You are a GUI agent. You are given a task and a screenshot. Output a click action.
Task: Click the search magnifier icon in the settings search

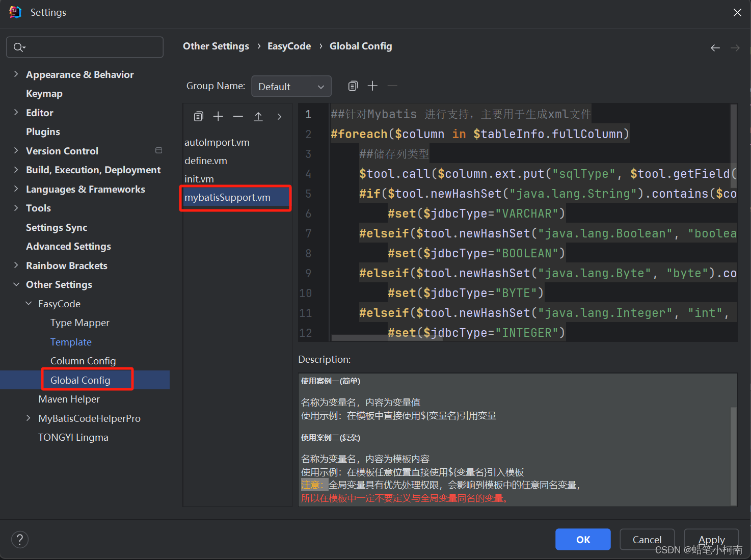tap(19, 47)
